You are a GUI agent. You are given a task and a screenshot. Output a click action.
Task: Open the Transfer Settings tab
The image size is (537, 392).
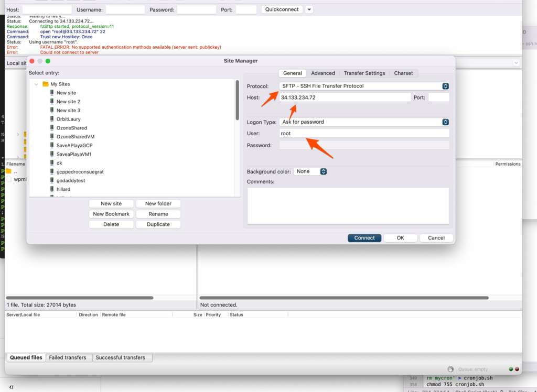(364, 73)
